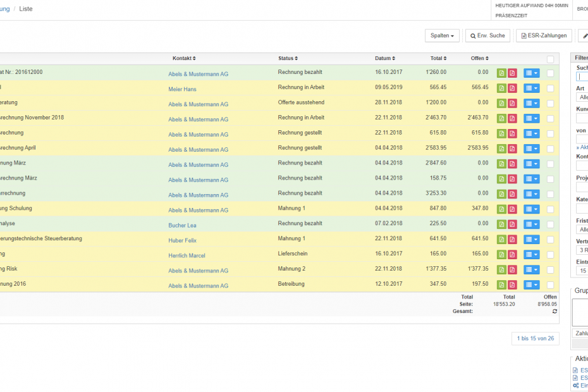Open blue actions menu for November 2018 invoice

531,118
